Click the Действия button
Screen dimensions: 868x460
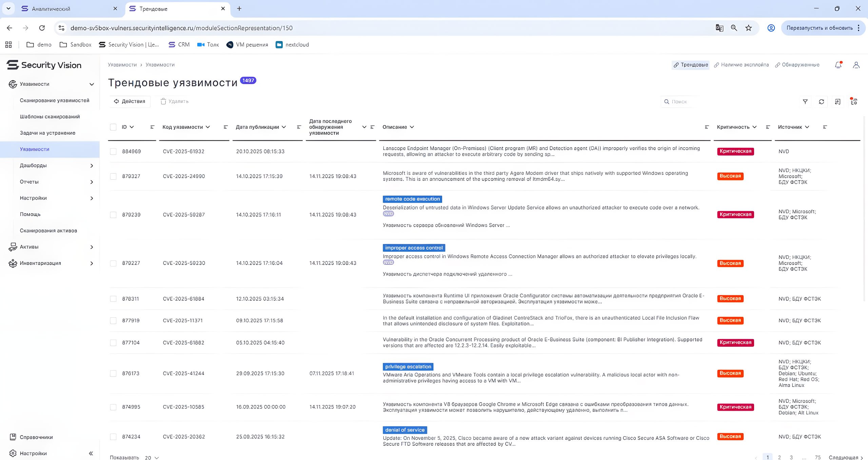[130, 101]
